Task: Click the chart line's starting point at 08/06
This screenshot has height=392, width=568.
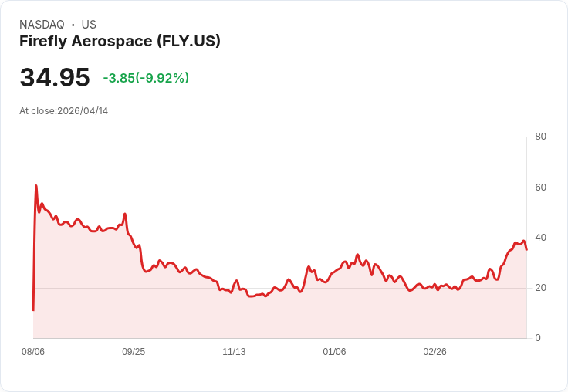Action: tap(33, 310)
